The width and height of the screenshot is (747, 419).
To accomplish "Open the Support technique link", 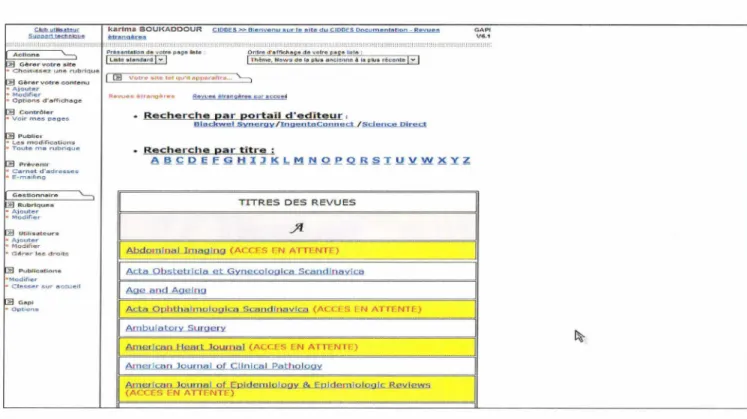I will tap(57, 36).
